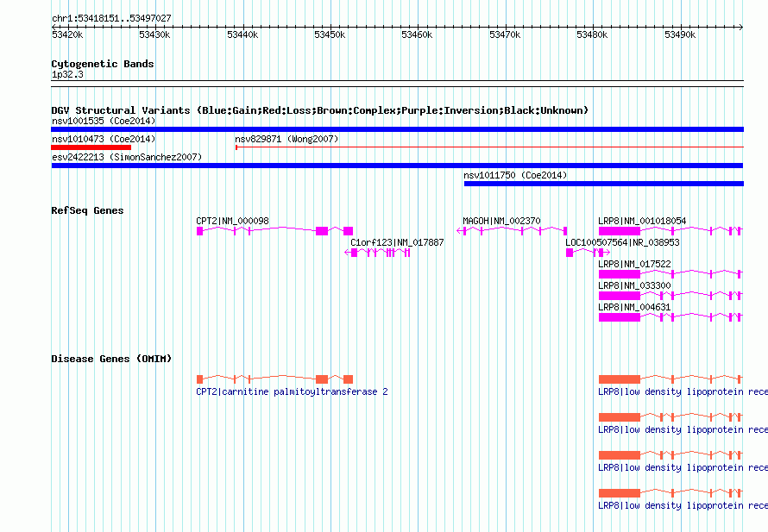
Task: Select the magenta CPT2 RefSeq gene glyph
Action: (274, 231)
